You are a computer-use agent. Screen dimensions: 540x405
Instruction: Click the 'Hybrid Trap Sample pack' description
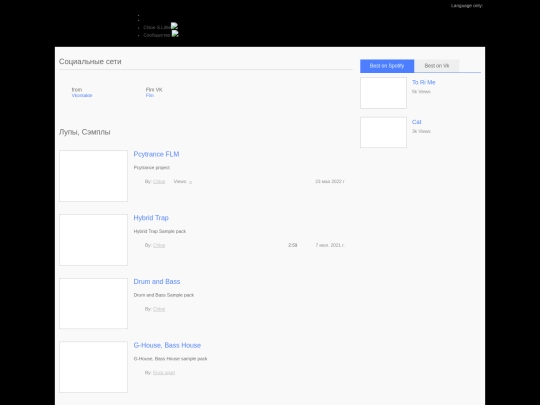(160, 231)
